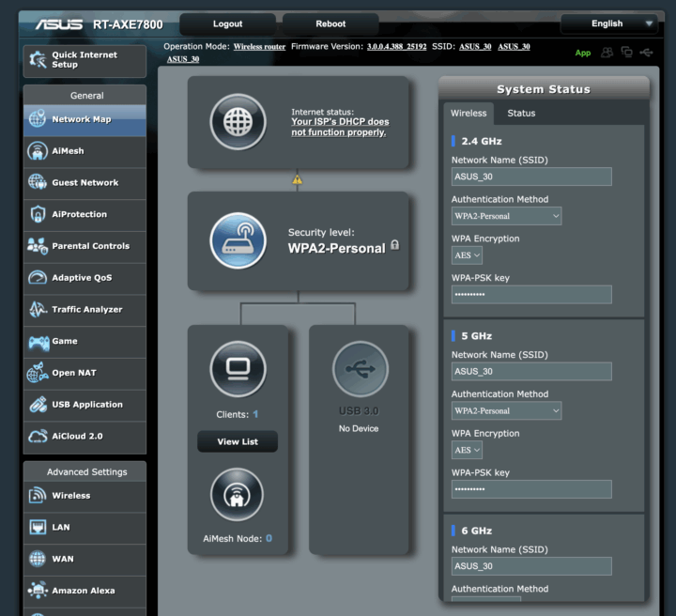676x616 pixels.
Task: Open firmware version 3.0.0.4.388_25192 link
Action: [x=396, y=47]
